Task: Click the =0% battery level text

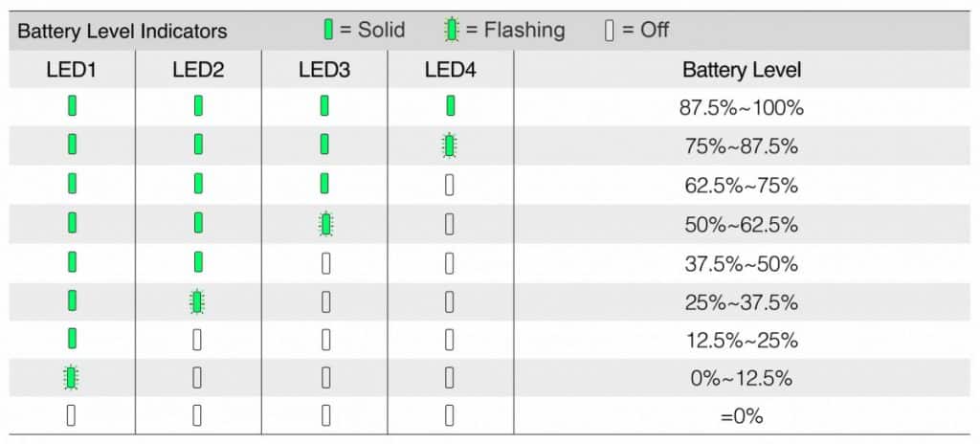Action: point(742,416)
